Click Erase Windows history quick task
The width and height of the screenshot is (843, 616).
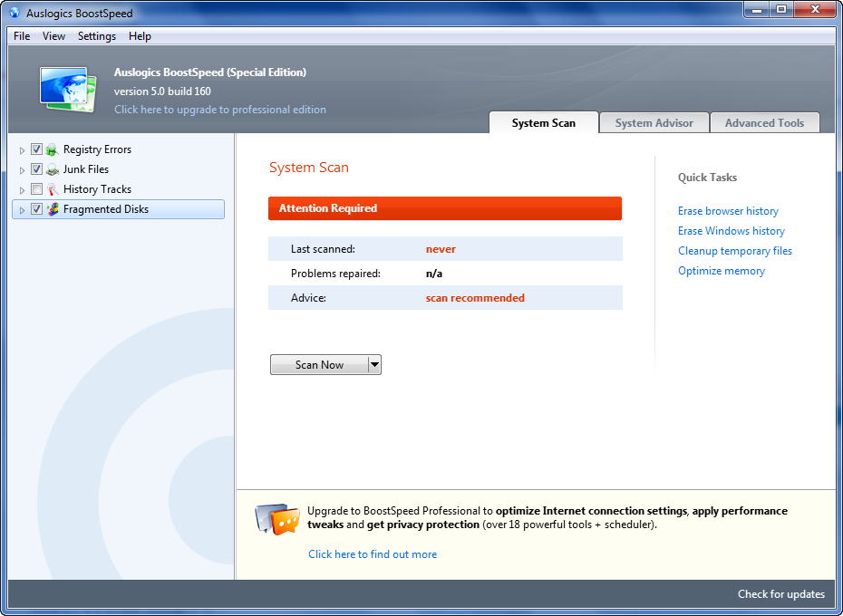[x=732, y=231]
